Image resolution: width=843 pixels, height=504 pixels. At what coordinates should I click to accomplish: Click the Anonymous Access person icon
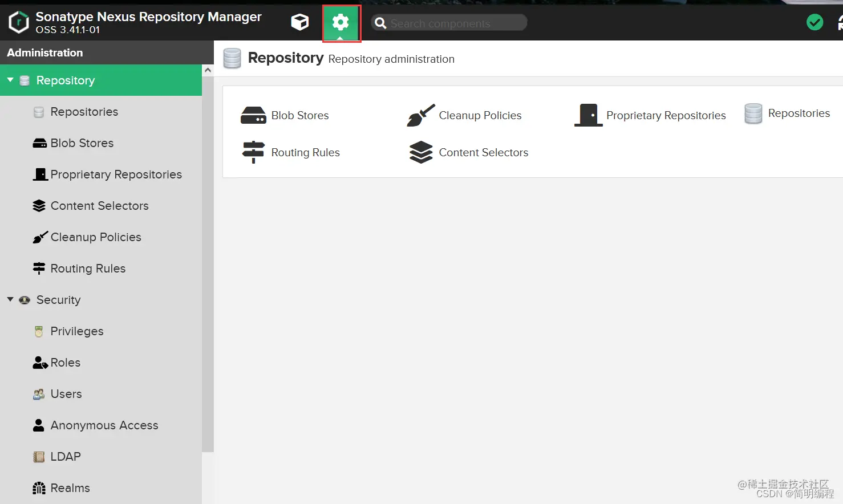click(39, 425)
